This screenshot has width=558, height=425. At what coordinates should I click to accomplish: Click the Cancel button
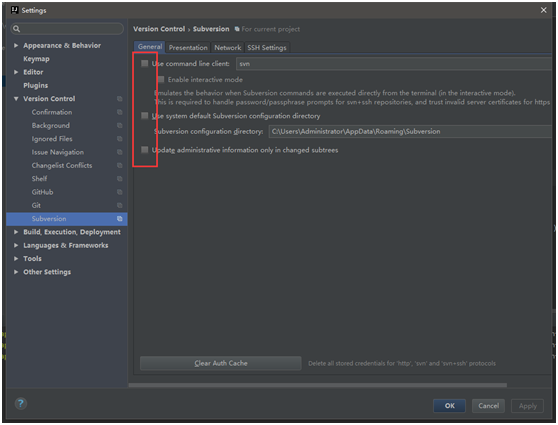click(x=488, y=406)
